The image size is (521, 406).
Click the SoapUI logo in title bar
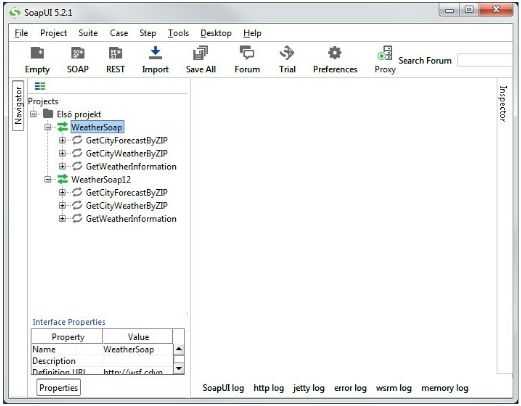point(15,13)
